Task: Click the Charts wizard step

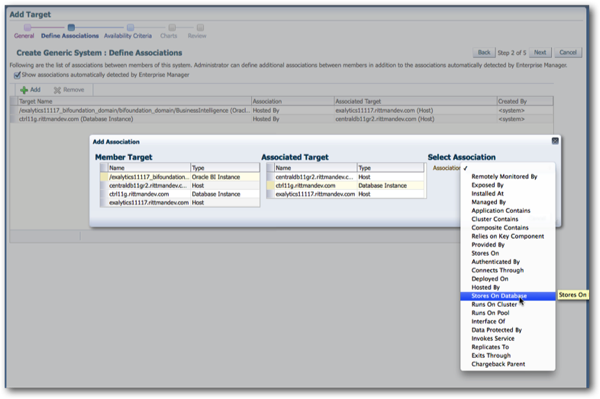Action: [x=169, y=32]
